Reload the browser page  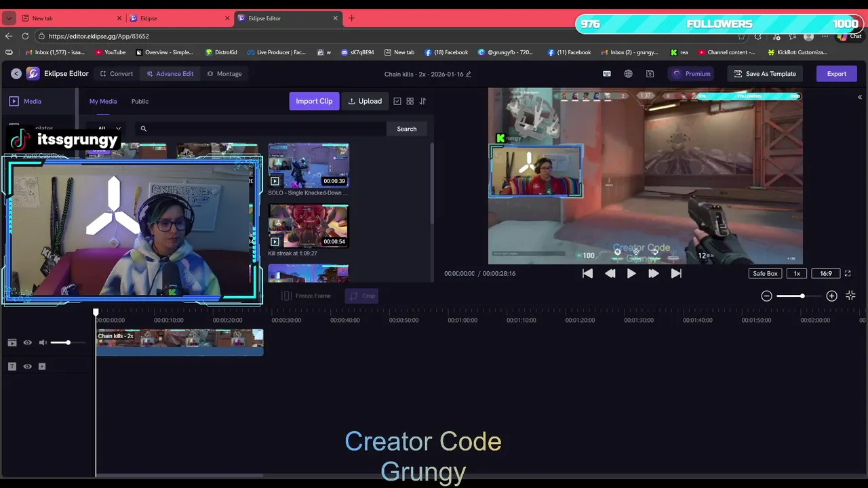coord(25,36)
